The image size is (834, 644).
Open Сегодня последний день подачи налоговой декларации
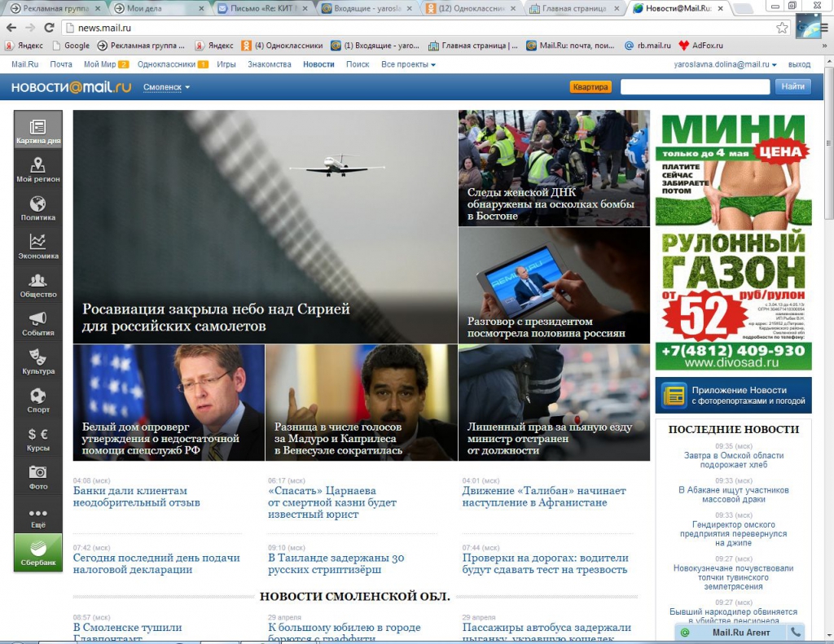click(156, 563)
